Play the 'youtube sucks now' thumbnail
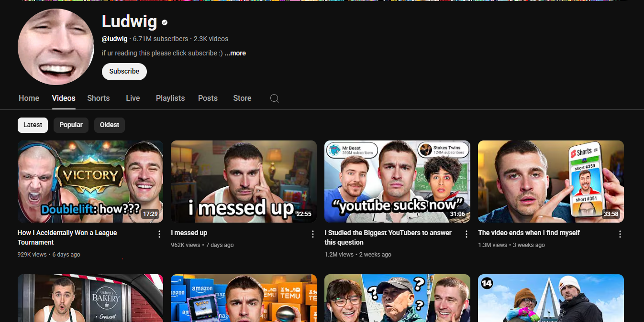The height and width of the screenshot is (322, 644). (397, 182)
